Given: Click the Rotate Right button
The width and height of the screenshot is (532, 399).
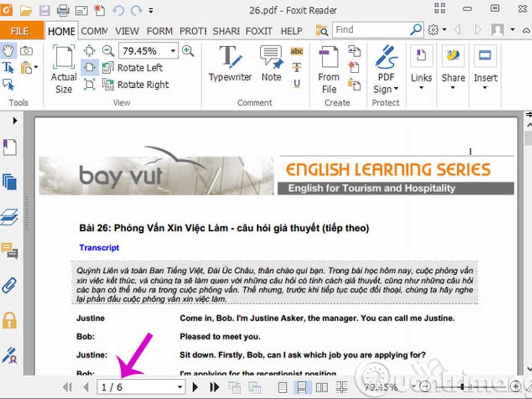Looking at the screenshot, I should [136, 85].
